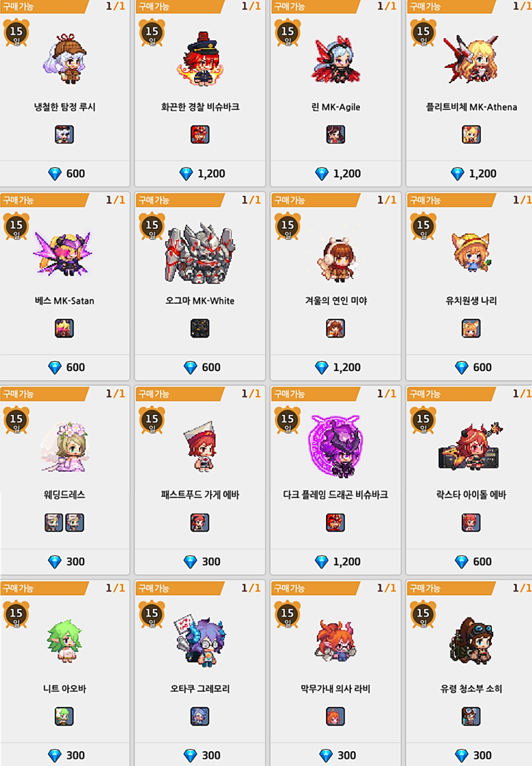
Task: Click 15일 clock badge on 냉철한 탐정 루시
Action: point(16,33)
